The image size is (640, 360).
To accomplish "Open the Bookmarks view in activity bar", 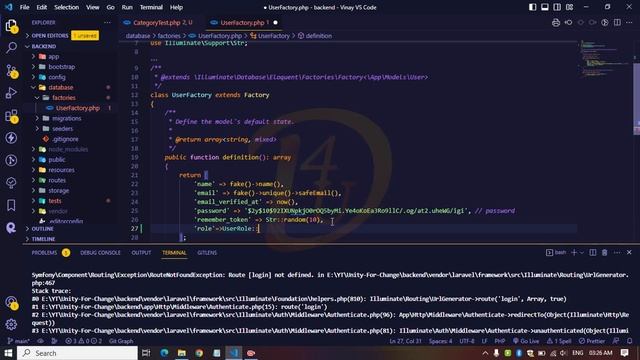I will pyautogui.click(x=11, y=205).
